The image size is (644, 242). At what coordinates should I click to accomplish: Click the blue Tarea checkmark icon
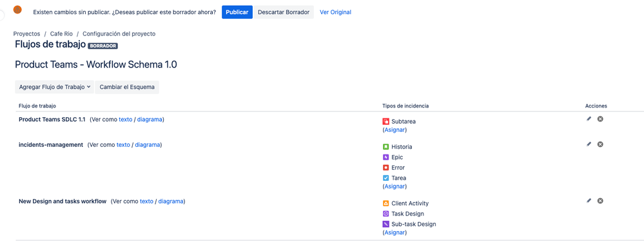click(385, 178)
